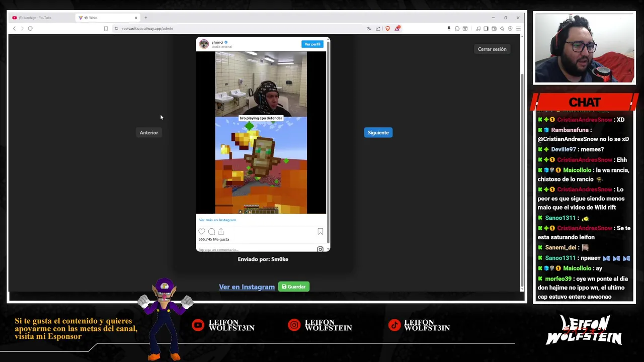Viewport: 644px width, 362px height.
Task: Open Brave Rewards triangle icon
Action: coord(397,29)
